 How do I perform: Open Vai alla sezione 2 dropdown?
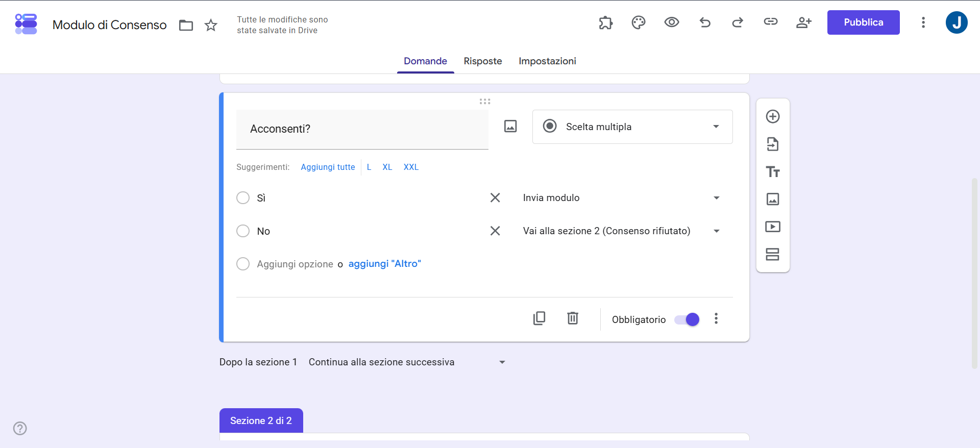(622, 231)
